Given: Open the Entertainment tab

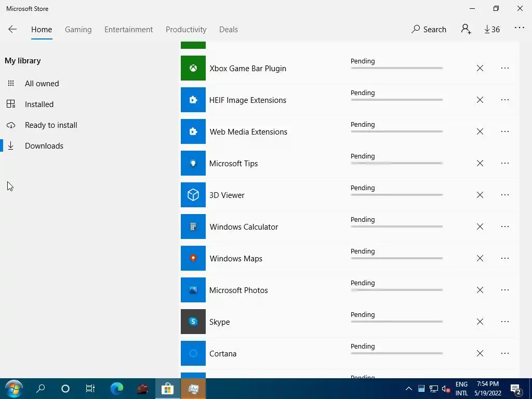Looking at the screenshot, I should [x=129, y=30].
